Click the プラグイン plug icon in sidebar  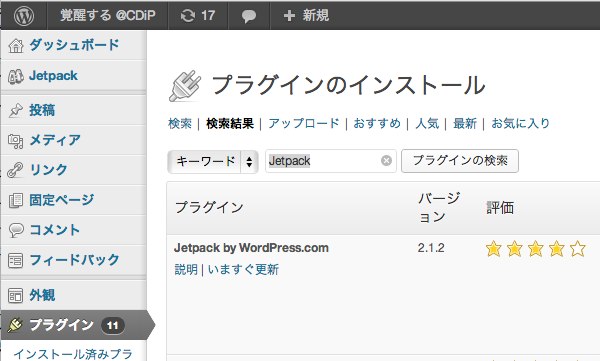[x=15, y=325]
